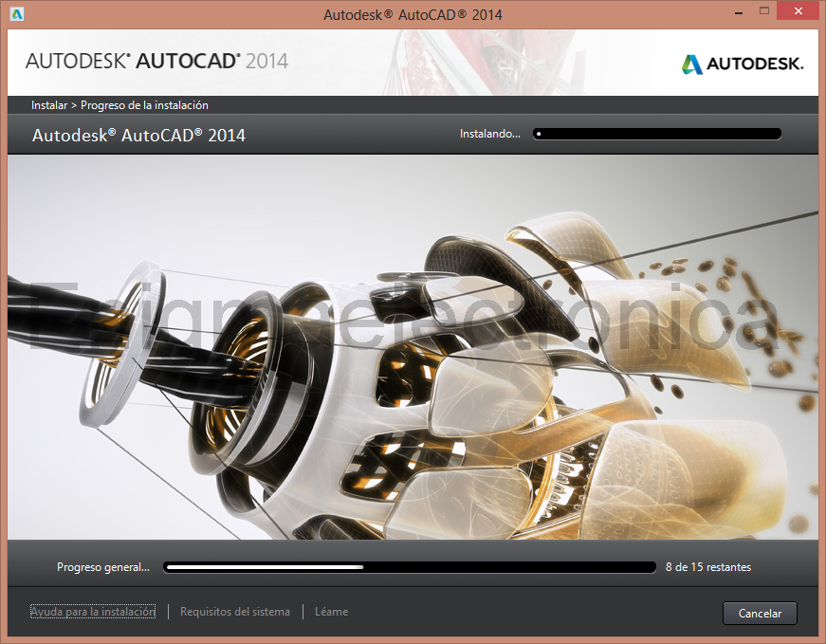Click the AutoCAD icon in title bar
This screenshot has width=826, height=644.
17,14
